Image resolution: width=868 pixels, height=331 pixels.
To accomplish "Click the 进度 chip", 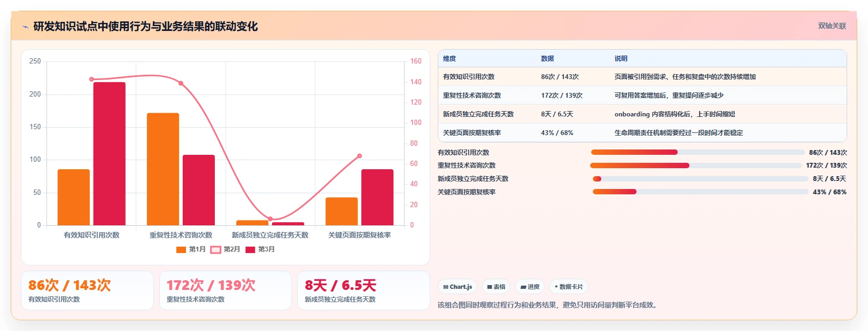I will pyautogui.click(x=530, y=287).
